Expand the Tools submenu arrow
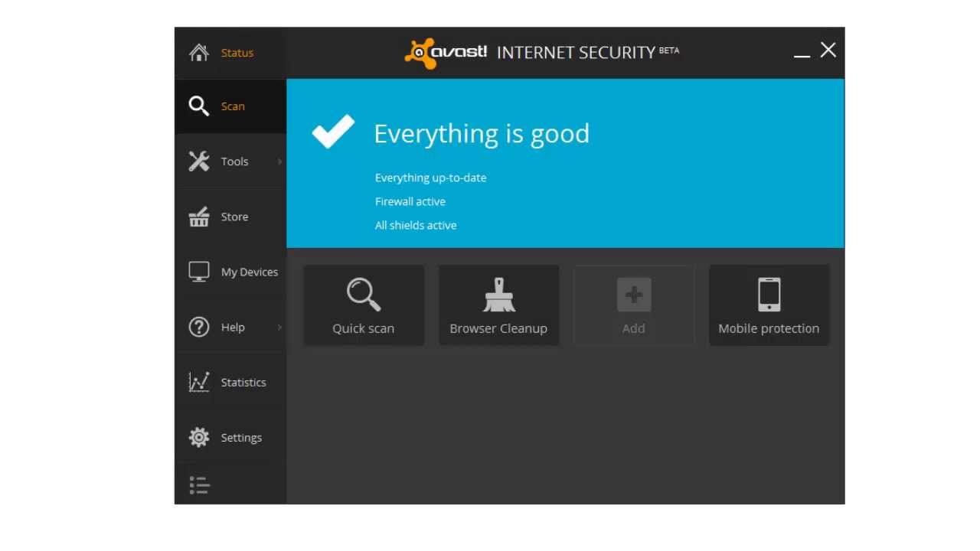This screenshot has height=551, width=980. click(279, 161)
